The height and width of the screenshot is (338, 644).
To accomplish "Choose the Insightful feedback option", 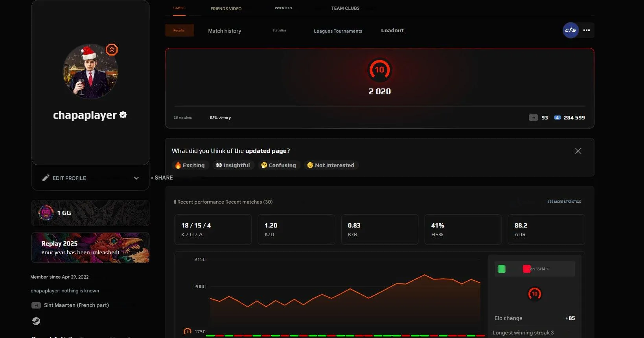I will [233, 165].
